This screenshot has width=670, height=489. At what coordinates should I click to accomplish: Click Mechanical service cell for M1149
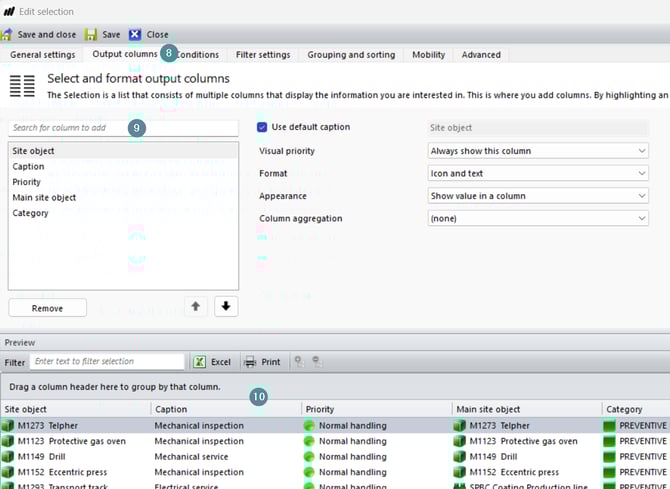point(191,457)
